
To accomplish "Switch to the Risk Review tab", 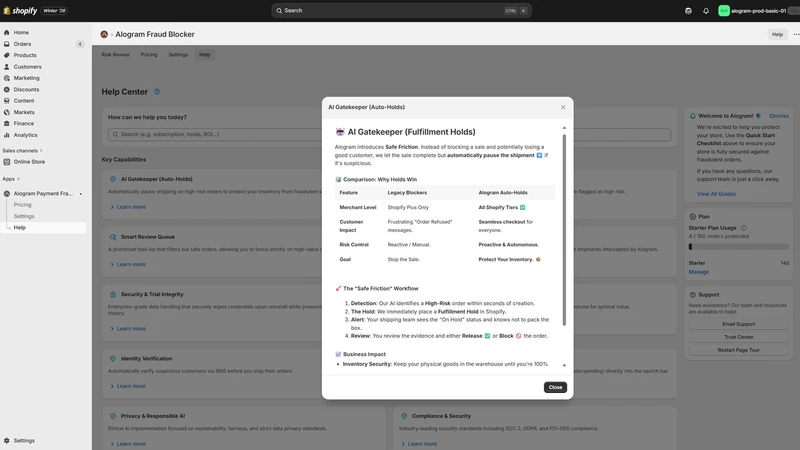I will click(x=115, y=55).
